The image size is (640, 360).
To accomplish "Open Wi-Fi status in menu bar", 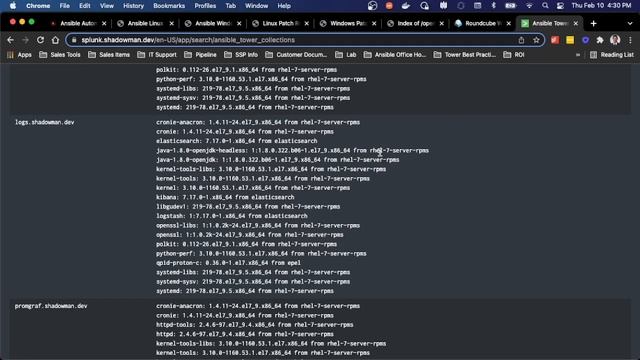I will pyautogui.click(x=529, y=6).
